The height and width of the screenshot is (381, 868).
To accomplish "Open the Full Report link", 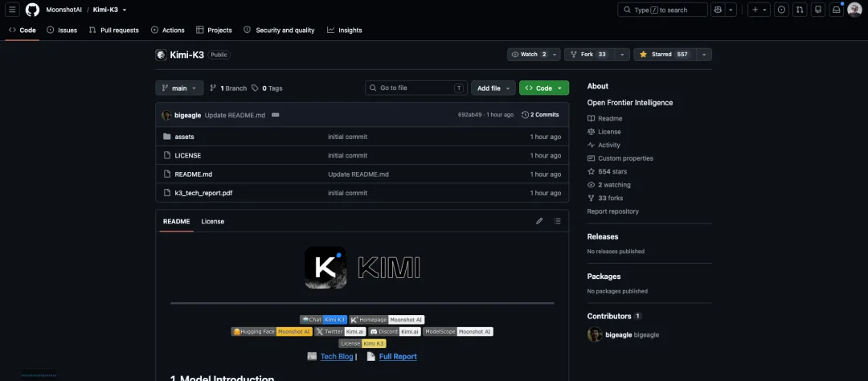I will (398, 357).
